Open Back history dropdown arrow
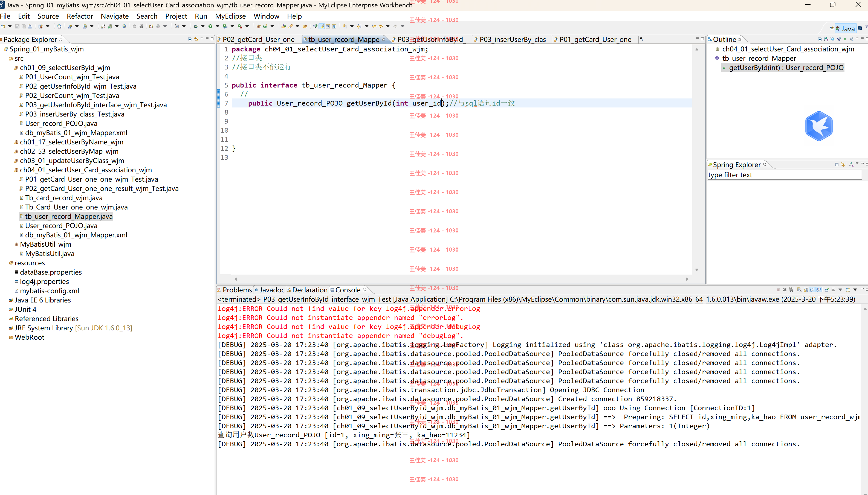This screenshot has height=495, width=868. (388, 27)
